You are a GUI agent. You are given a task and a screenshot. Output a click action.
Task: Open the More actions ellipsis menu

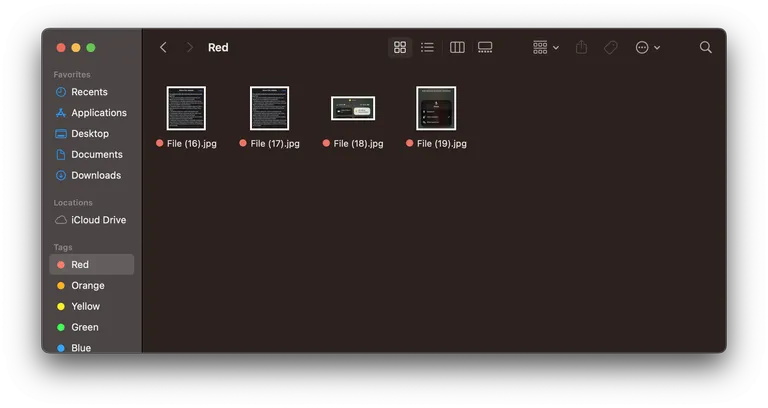647,47
